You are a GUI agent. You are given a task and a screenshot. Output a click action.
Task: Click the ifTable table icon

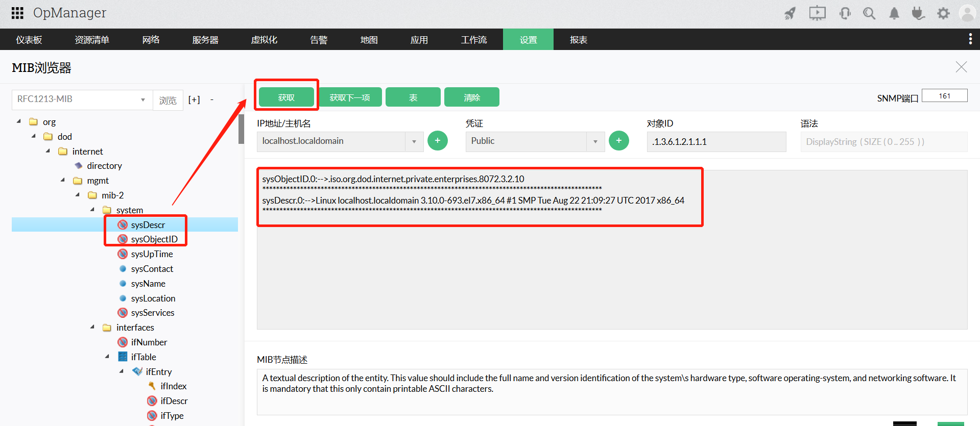pos(123,357)
